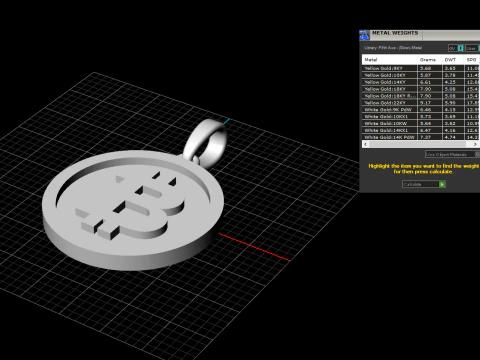480x360 pixels.
Task: Click the 6.61 grams value cell
Action: [430, 82]
